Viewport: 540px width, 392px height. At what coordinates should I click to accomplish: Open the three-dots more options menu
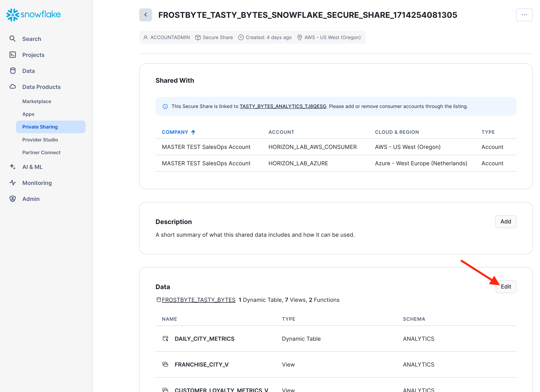(524, 15)
